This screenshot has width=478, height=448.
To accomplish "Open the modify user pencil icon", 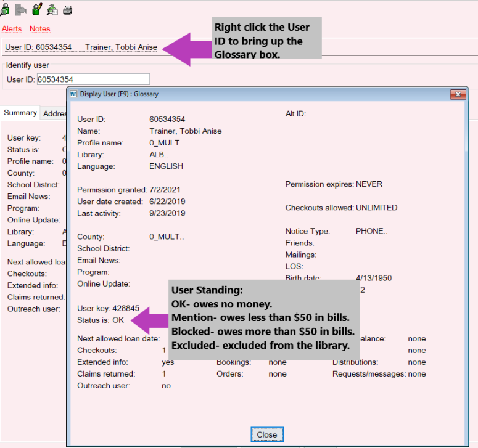I will point(36,9).
